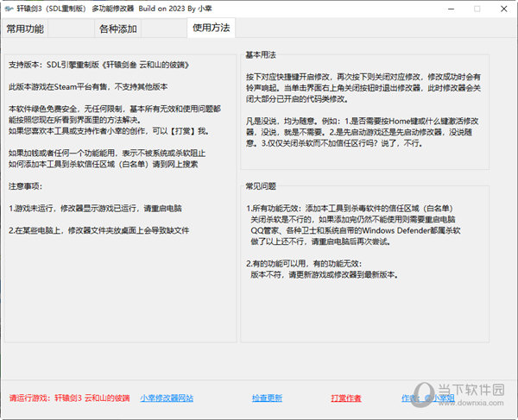Click the 注意事项 heading text
The width and height of the screenshot is (518, 420).
(x=25, y=186)
